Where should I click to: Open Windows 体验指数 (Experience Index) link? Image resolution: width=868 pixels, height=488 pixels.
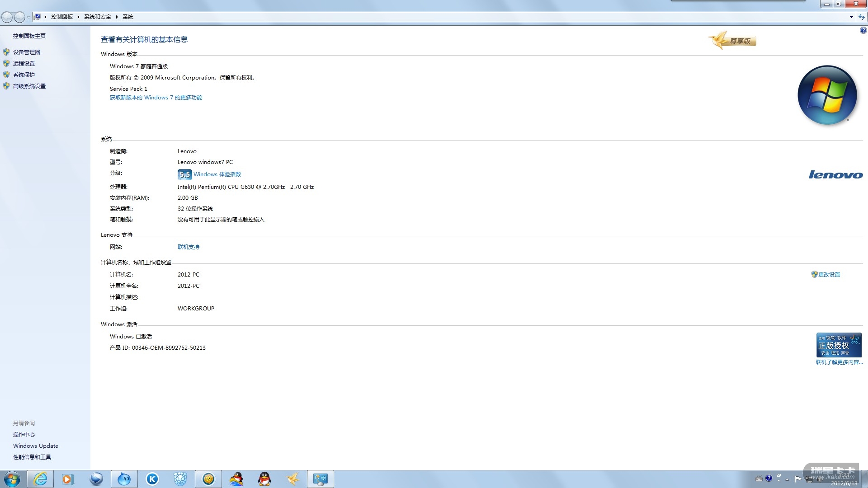point(217,174)
